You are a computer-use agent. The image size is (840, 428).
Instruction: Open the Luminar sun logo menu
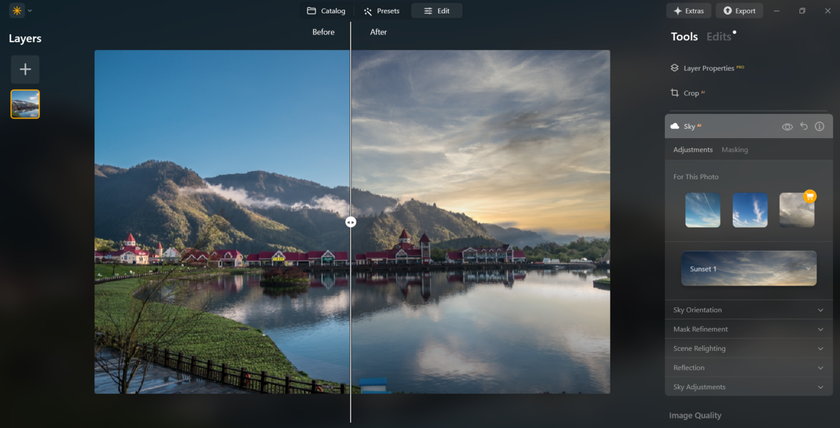point(17,11)
